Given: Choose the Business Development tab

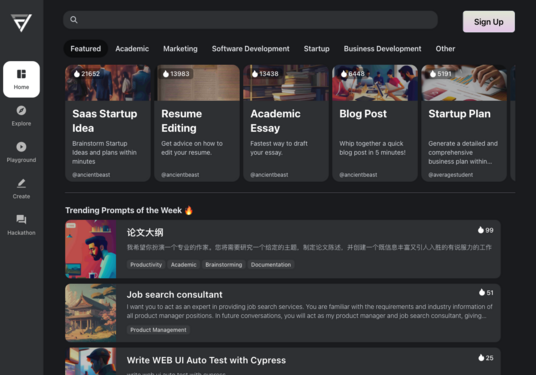Looking at the screenshot, I should click(x=383, y=49).
